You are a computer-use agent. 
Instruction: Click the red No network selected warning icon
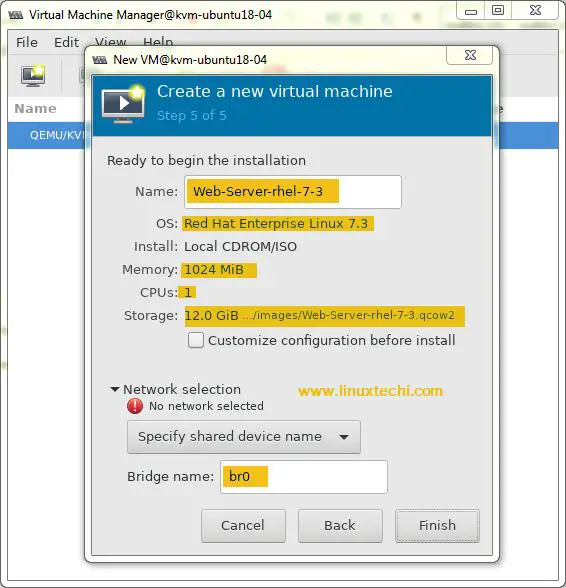tap(135, 406)
